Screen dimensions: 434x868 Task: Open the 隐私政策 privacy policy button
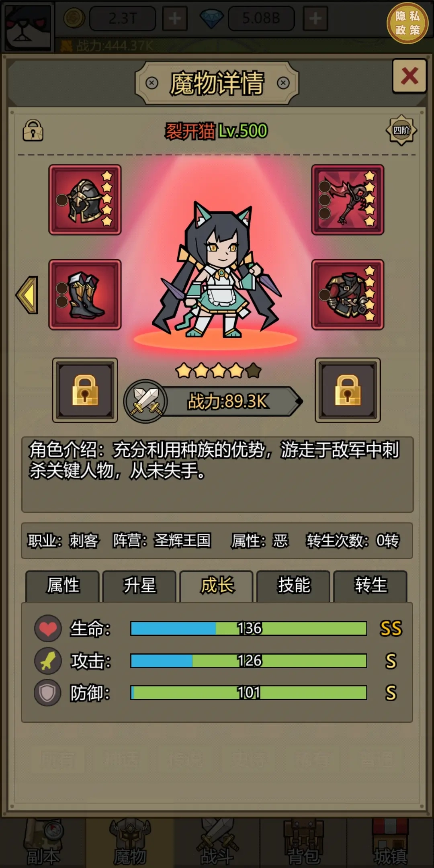click(407, 23)
